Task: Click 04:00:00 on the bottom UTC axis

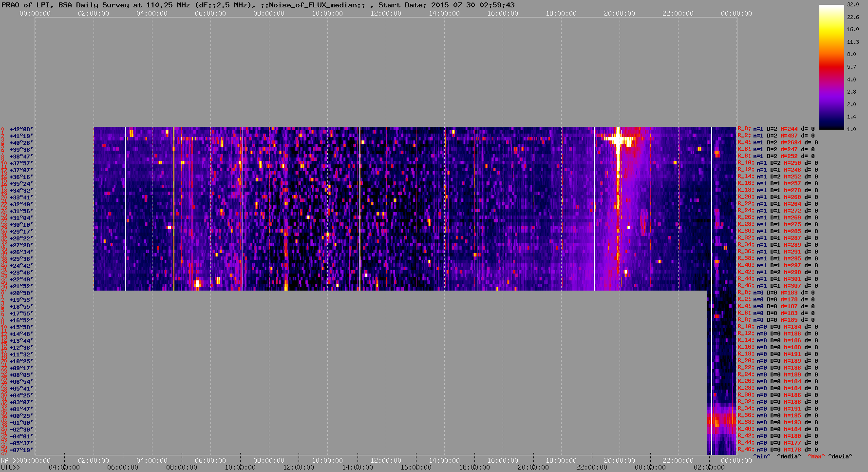Action: pos(64,467)
